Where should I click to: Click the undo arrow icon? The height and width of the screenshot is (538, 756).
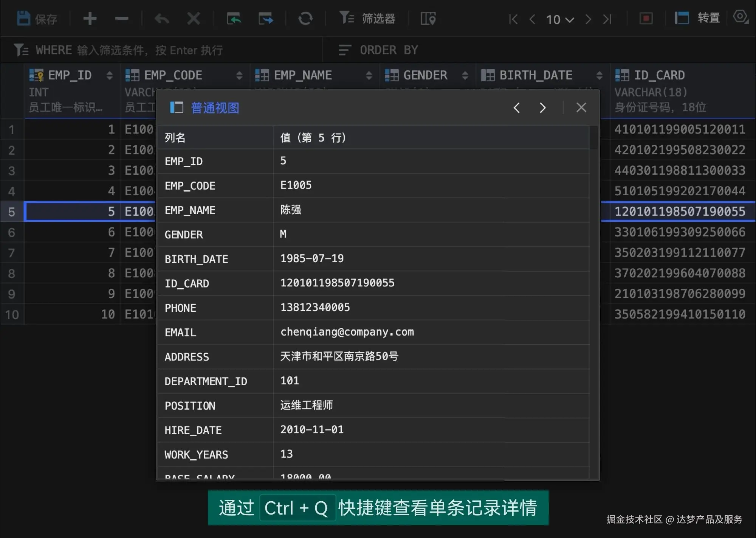[162, 18]
